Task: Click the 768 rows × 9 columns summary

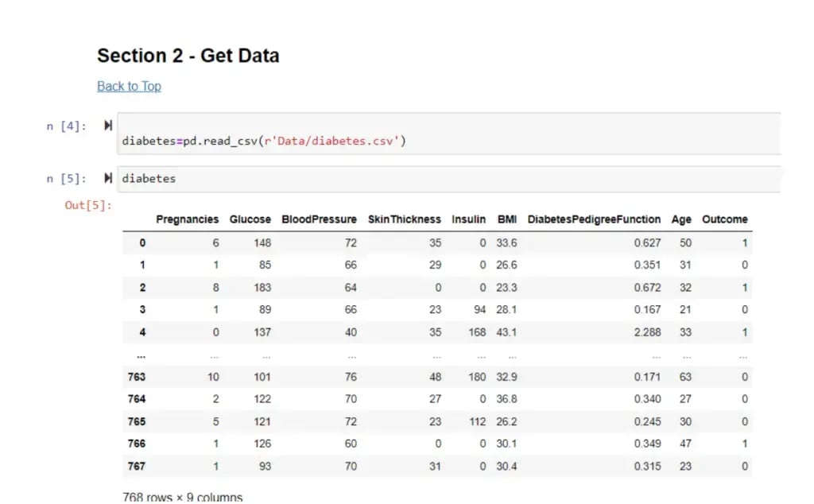Action: coord(183,497)
